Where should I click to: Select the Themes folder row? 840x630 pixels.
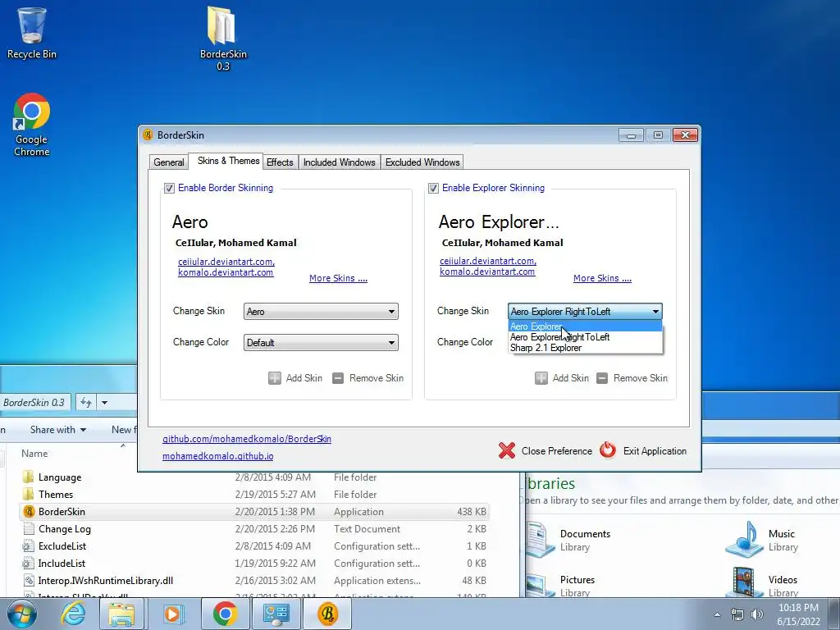click(x=254, y=495)
